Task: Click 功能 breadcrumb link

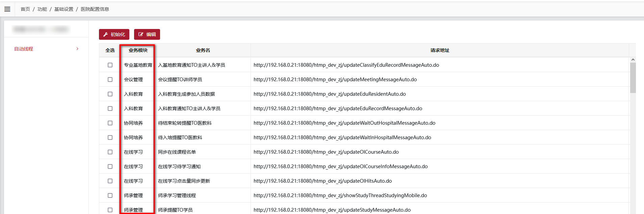Action: coord(42,9)
